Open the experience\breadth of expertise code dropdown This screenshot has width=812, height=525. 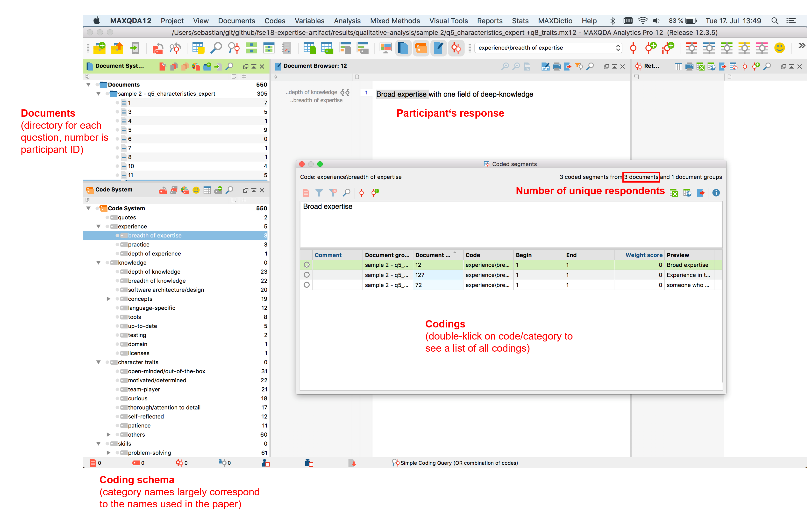[618, 48]
